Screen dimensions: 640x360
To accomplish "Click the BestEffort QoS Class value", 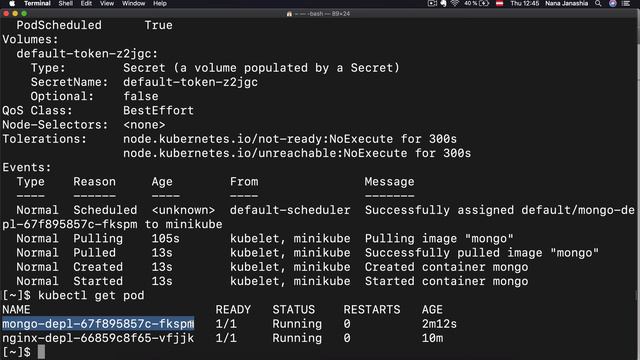I will [158, 110].
